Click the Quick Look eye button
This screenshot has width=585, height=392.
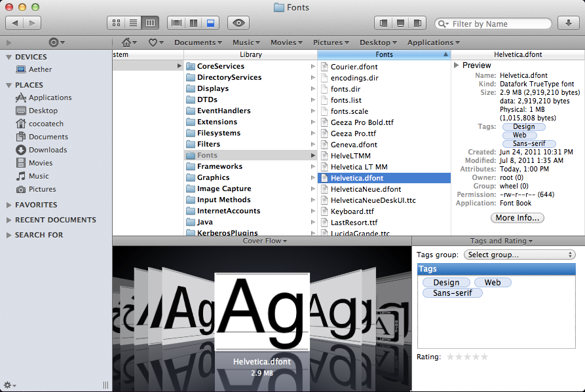click(x=238, y=23)
